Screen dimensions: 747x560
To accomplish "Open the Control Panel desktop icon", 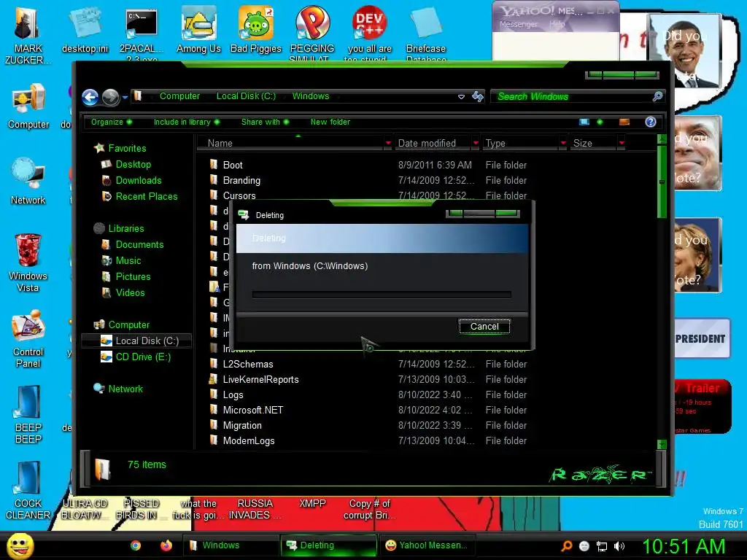I will point(28,339).
